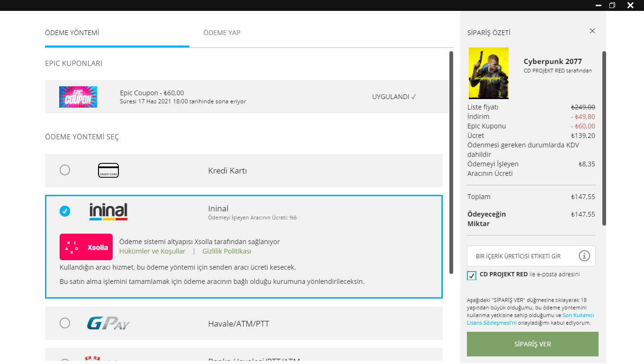This screenshot has height=364, width=644.
Task: Select the Kredi Kartı radio button
Action: [x=65, y=170]
